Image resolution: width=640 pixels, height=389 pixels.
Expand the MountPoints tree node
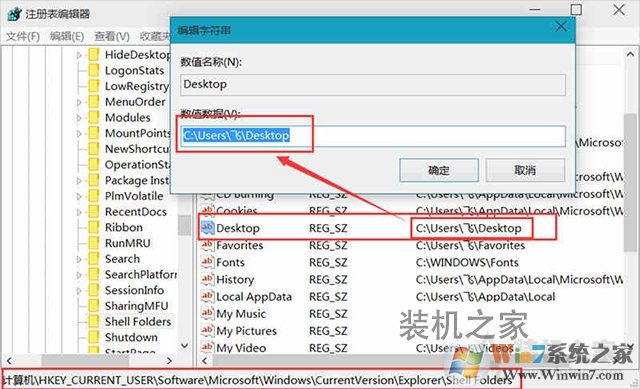(x=79, y=133)
